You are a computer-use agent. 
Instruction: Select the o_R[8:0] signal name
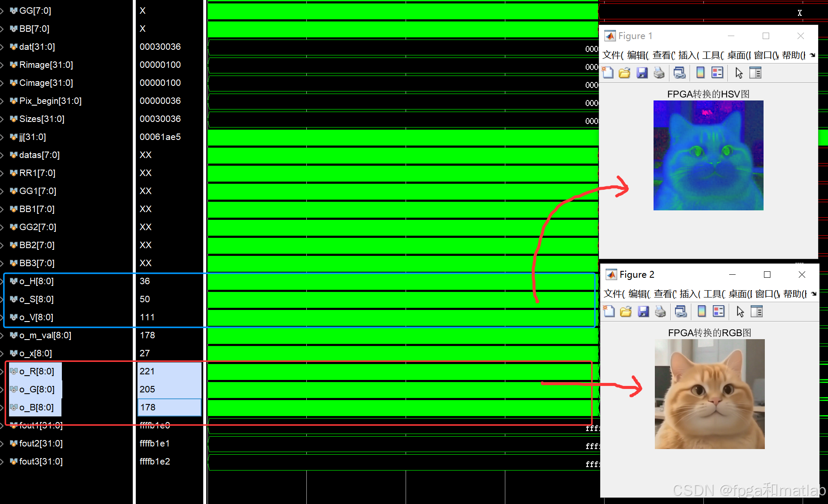37,371
